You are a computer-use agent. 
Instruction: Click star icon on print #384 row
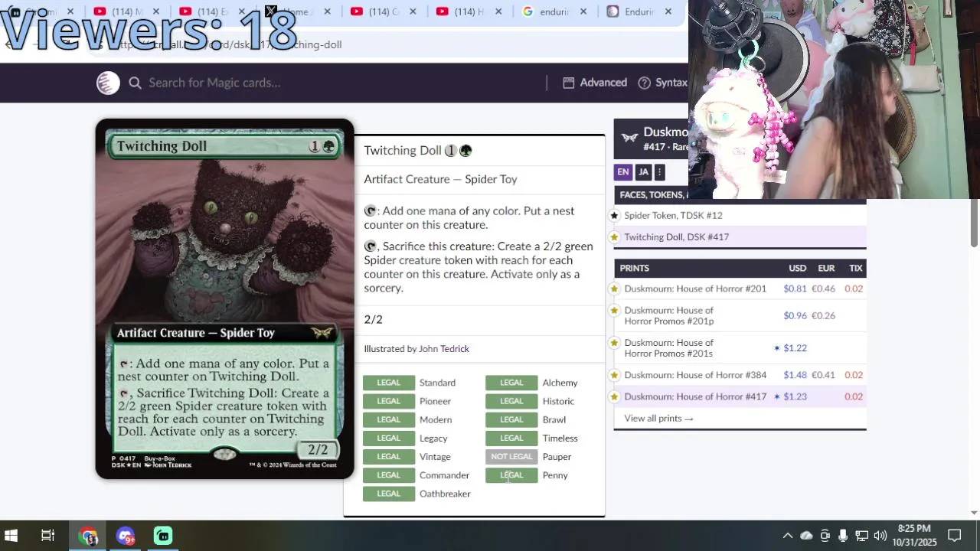[x=614, y=375]
